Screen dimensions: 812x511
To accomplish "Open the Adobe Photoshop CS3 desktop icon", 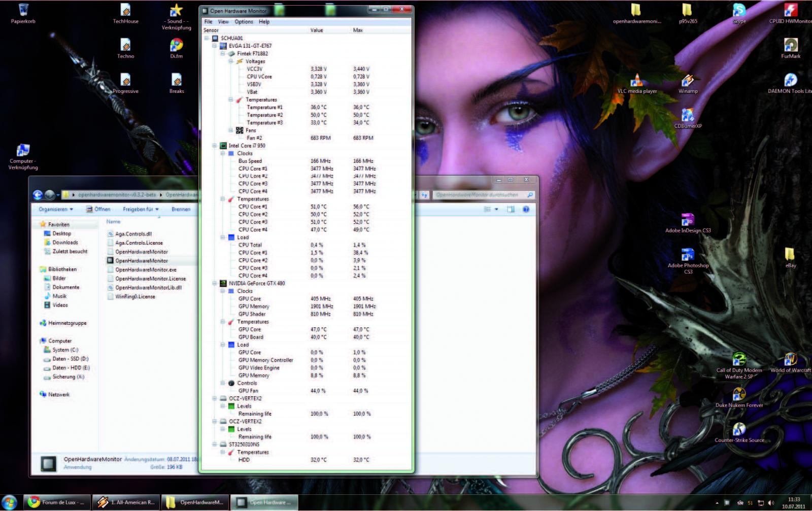I will pyautogui.click(x=688, y=261).
